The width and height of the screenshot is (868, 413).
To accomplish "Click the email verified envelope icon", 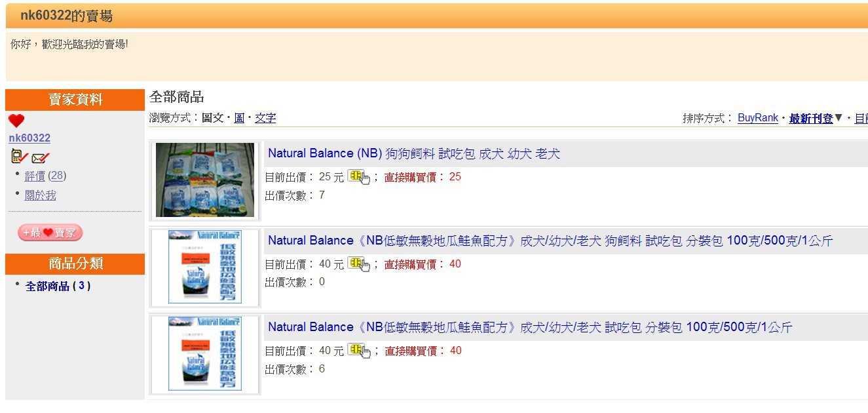I will (41, 157).
